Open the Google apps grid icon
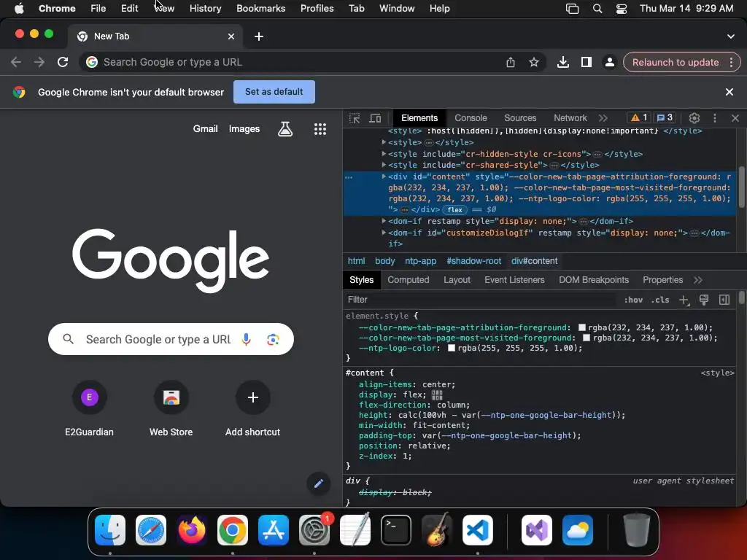Viewport: 747px width, 560px height. tap(320, 129)
